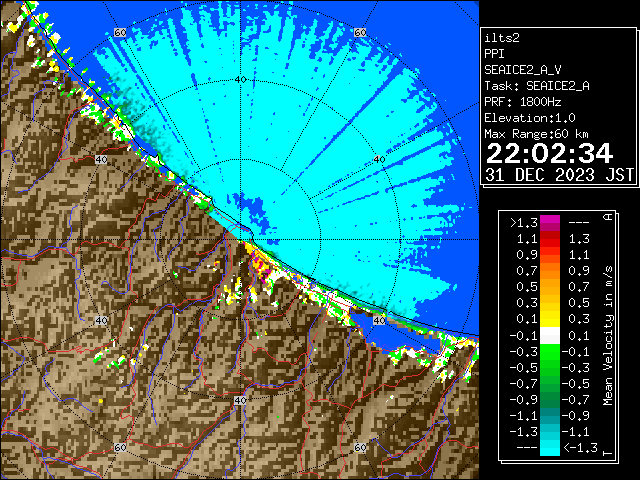
Task: Select the 31 DEC 2023 JST date
Action: click(x=559, y=175)
